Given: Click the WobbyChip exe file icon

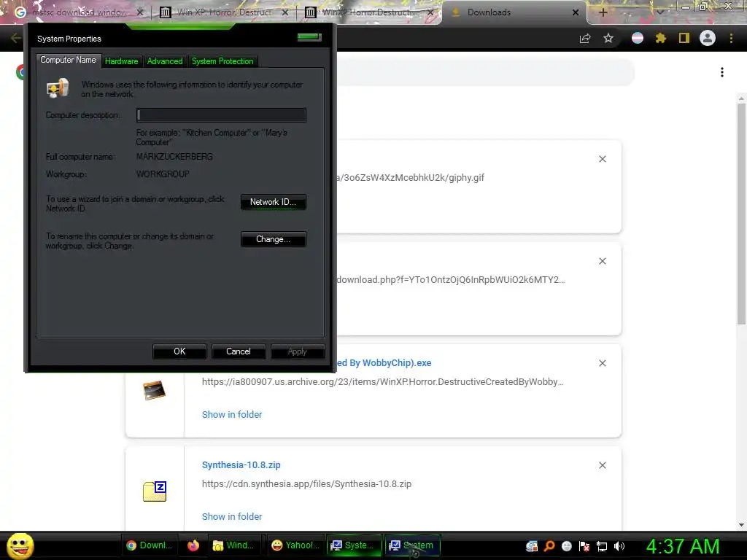Looking at the screenshot, I should [x=155, y=391].
